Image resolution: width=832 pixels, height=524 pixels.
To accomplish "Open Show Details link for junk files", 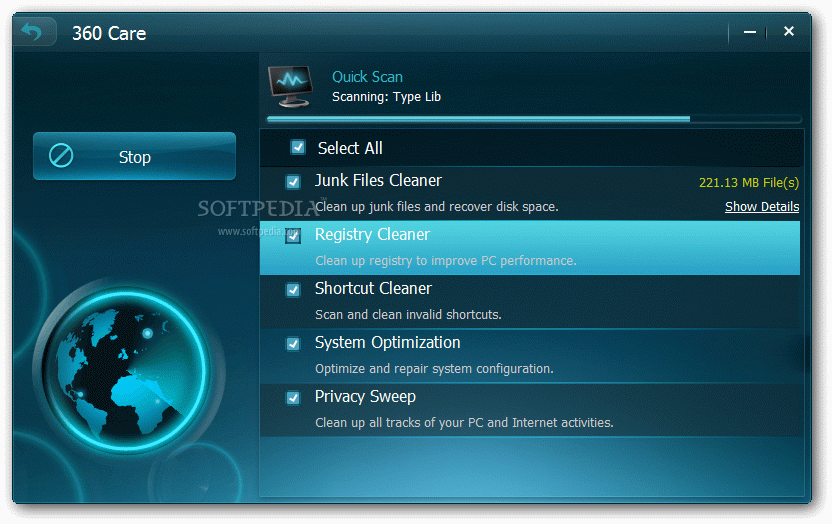I will pos(762,207).
